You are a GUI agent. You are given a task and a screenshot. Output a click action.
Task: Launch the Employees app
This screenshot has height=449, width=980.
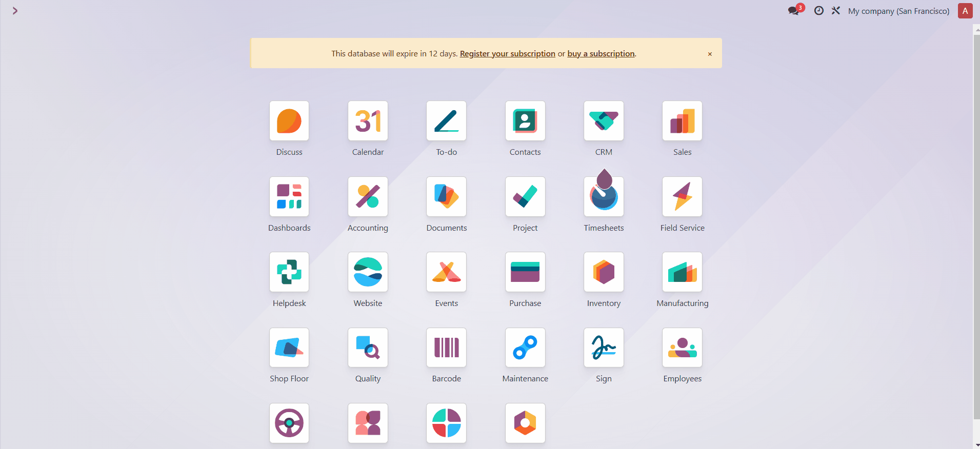coord(682,348)
